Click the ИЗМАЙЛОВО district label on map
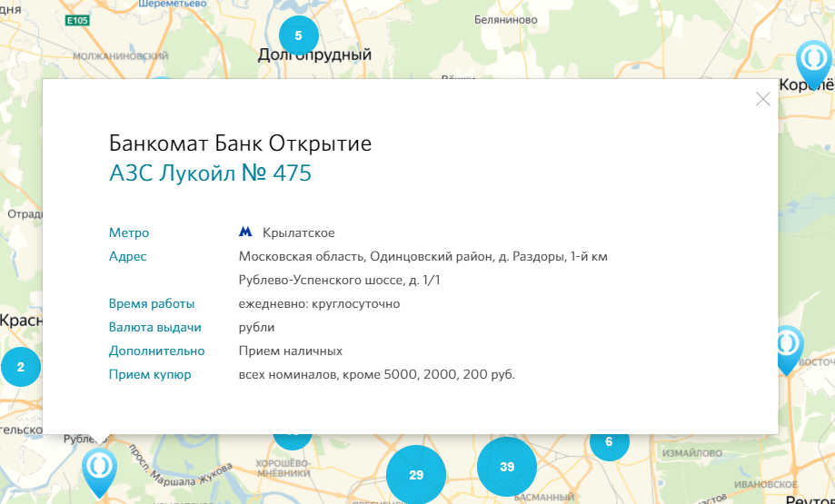Screen dimensions: 835x504 [692, 453]
